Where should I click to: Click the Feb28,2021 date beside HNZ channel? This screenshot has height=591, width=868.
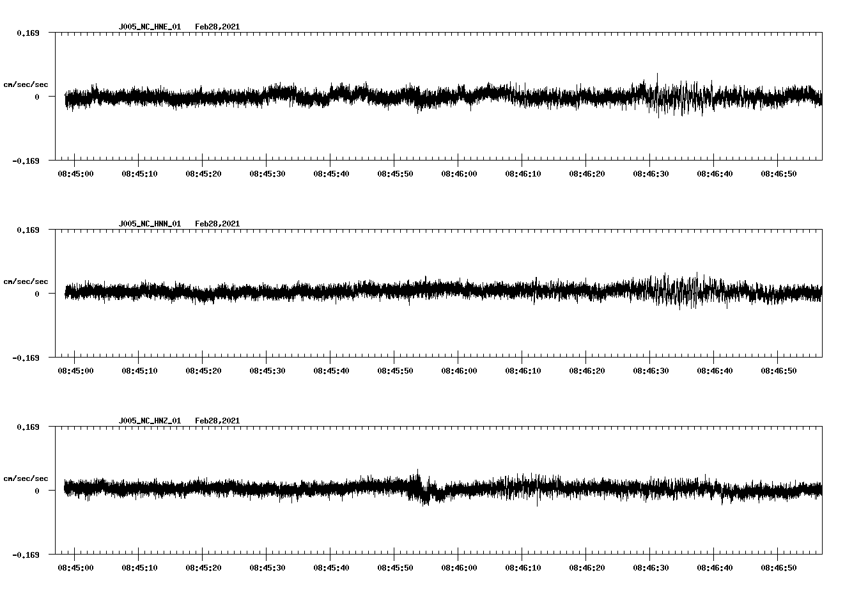click(217, 420)
